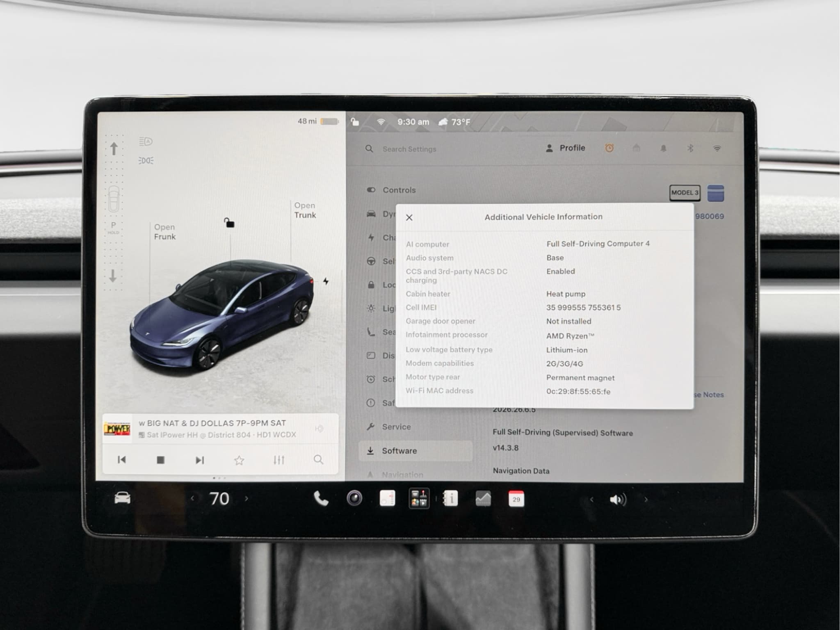Screen dimensions: 840x630
Task: Tap the garage/home icon in settings header
Action: [636, 148]
